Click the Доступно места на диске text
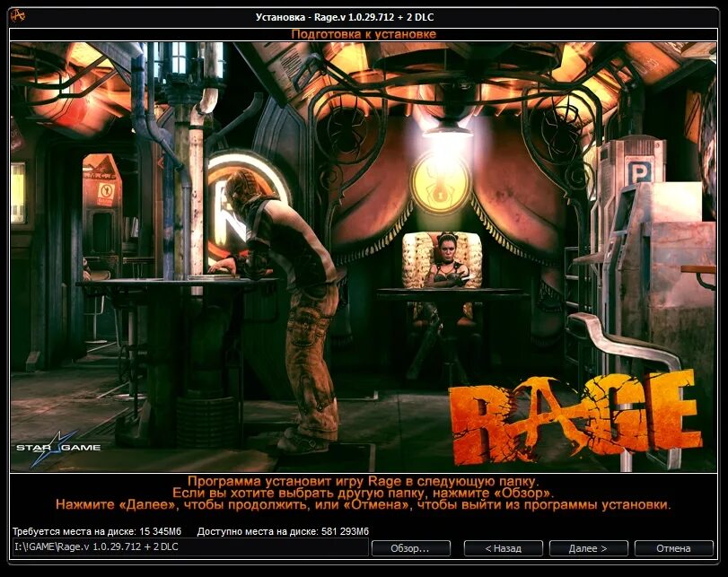 point(283,531)
